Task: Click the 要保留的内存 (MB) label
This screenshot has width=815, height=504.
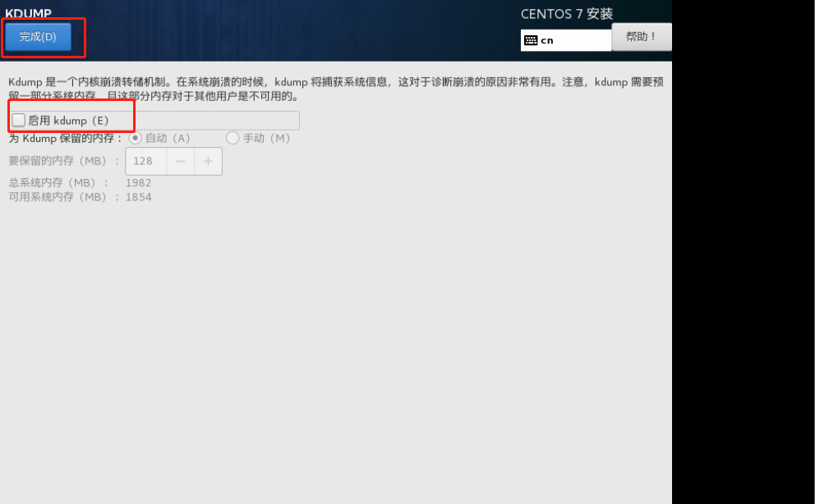Action: (63, 162)
